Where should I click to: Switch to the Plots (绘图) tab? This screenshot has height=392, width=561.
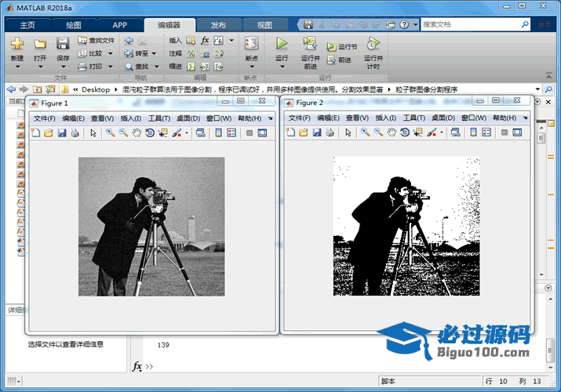pos(74,25)
